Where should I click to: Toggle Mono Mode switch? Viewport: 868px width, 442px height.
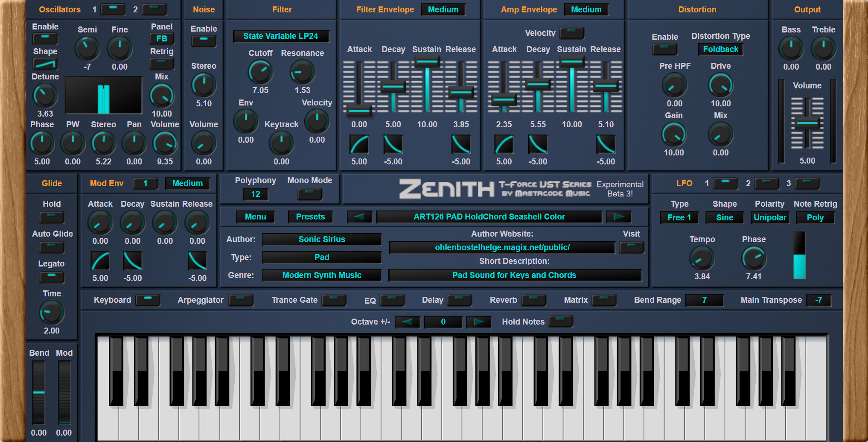tap(310, 194)
